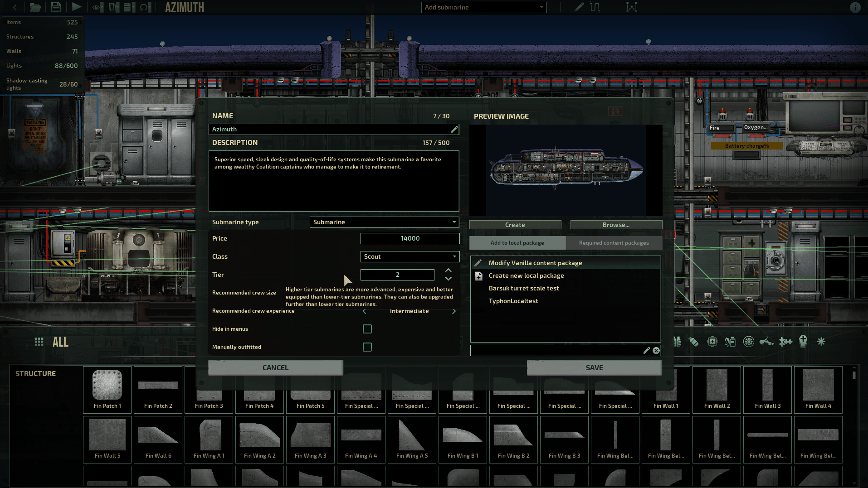Open the undo/redo history icon
Screen dimensions: 868x488
(144, 7)
